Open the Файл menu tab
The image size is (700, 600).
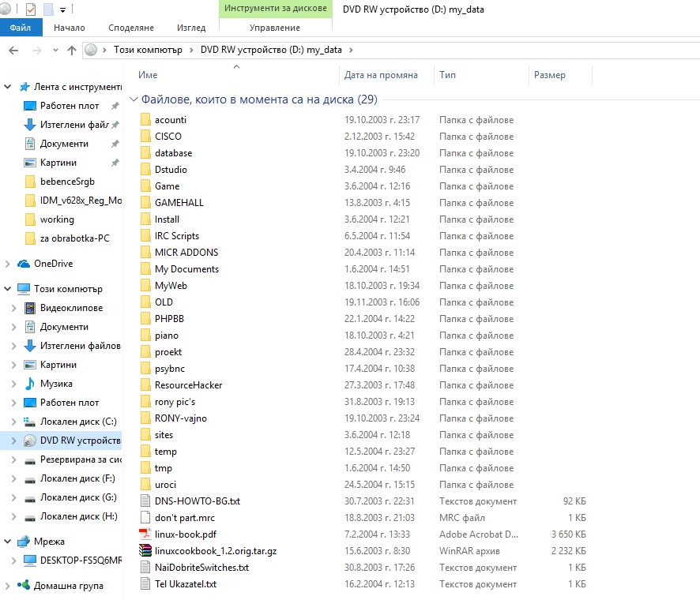click(21, 28)
